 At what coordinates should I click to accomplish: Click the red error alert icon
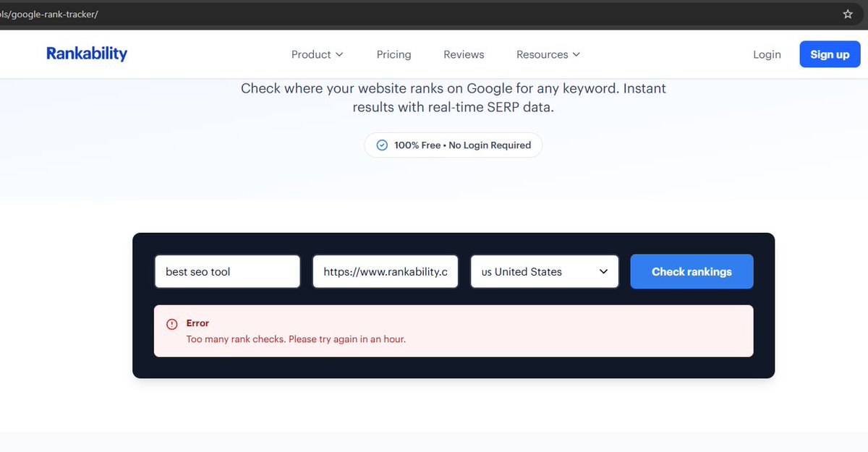pyautogui.click(x=171, y=324)
